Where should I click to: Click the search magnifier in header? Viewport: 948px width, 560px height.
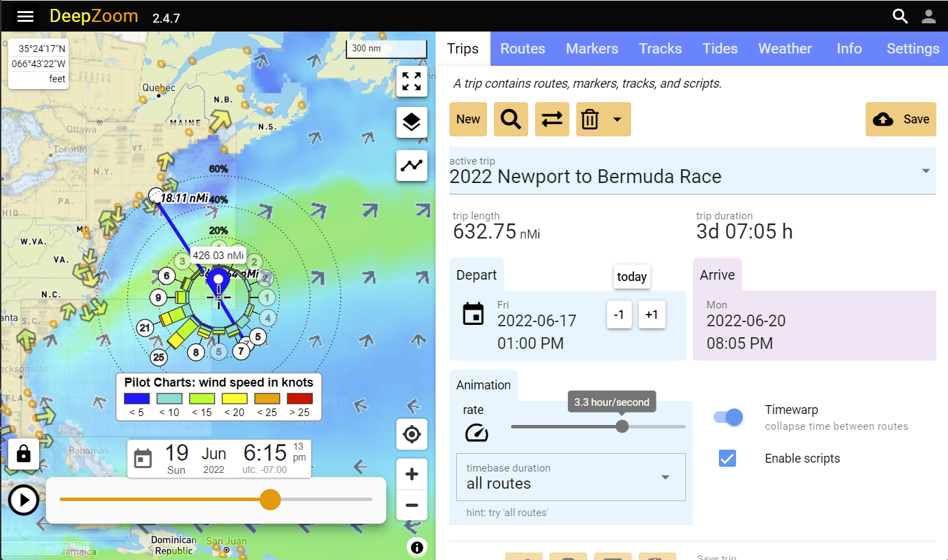pos(900,16)
